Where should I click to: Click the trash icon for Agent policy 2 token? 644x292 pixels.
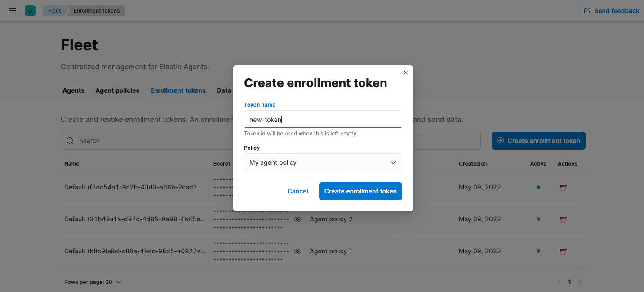point(563,219)
